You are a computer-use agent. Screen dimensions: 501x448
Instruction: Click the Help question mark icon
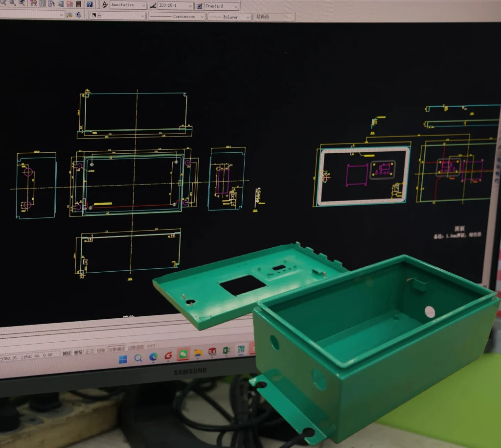(x=90, y=4)
